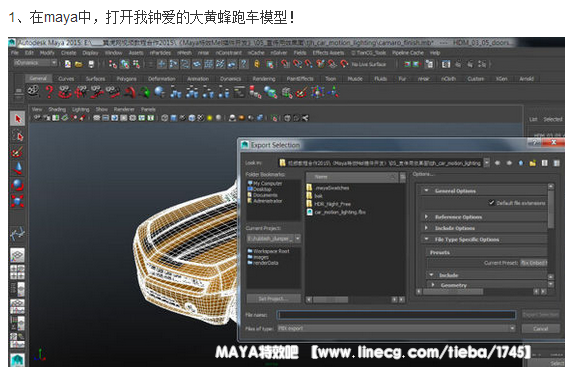Click the green curved arrow shelf icon

[x=145, y=92]
